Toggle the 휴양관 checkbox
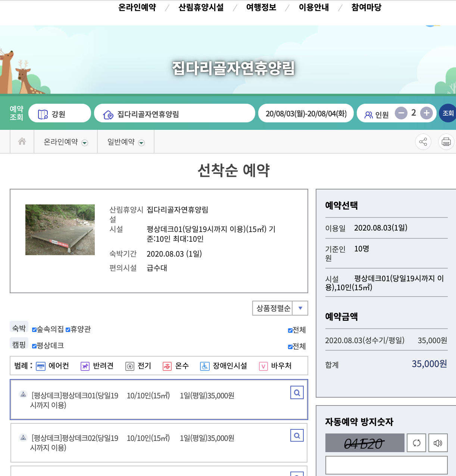This screenshot has height=476, width=456. pyautogui.click(x=68, y=330)
